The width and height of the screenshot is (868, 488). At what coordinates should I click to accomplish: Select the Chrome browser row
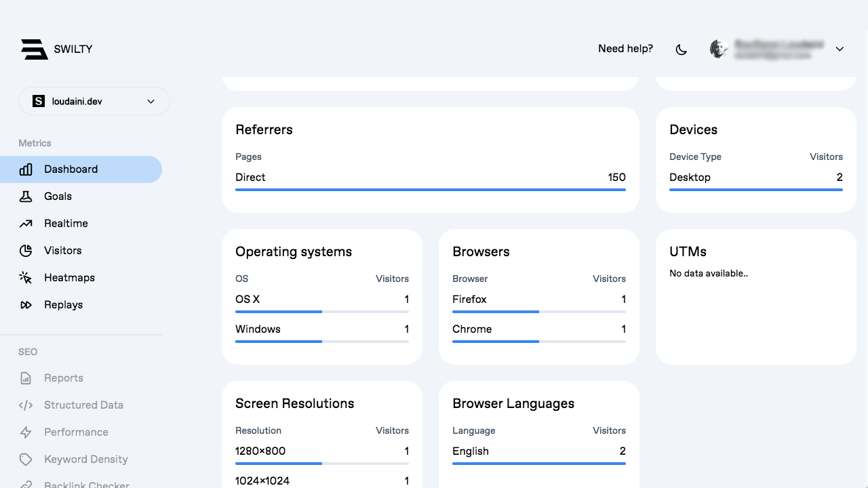coord(539,332)
